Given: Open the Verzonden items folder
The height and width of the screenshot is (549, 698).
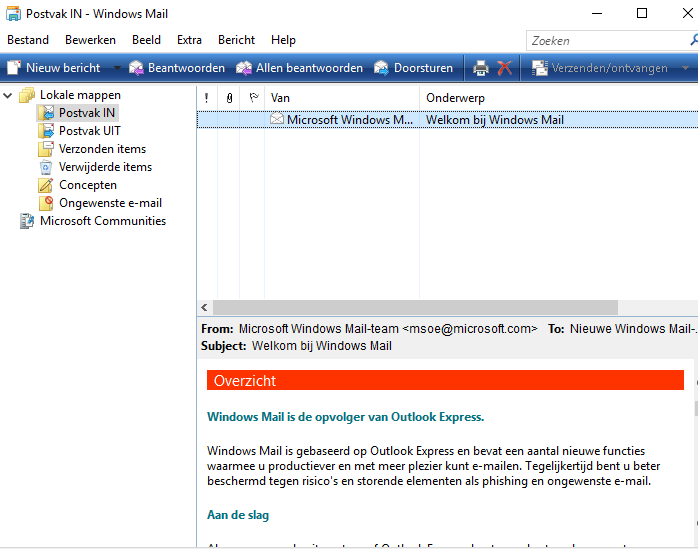Looking at the screenshot, I should pos(102,149).
